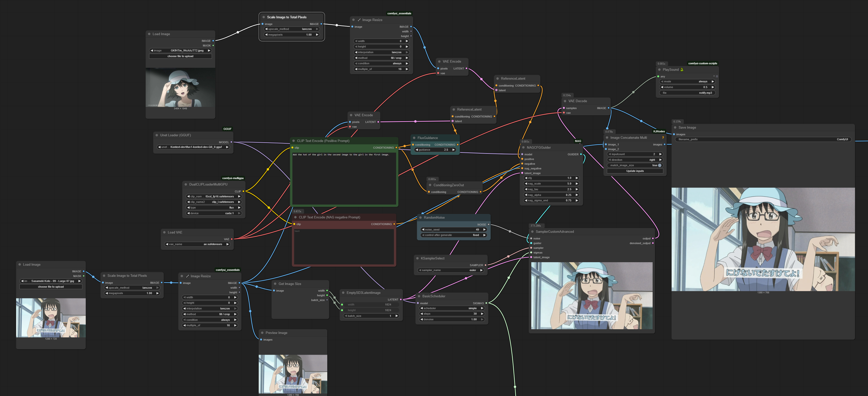The height and width of the screenshot is (396, 868).
Task: Click the comfyui-multigpu badge above DualCLIPLoaderMultiGPU
Action: [x=233, y=178]
